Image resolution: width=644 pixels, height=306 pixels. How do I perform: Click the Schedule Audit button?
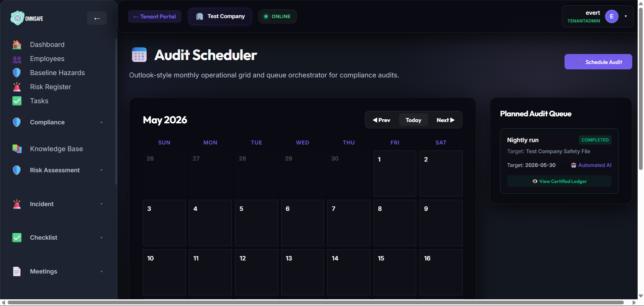click(598, 62)
